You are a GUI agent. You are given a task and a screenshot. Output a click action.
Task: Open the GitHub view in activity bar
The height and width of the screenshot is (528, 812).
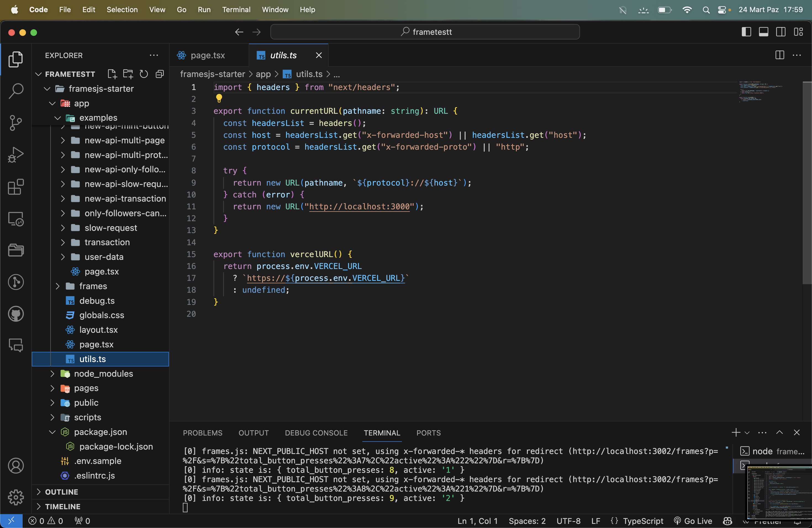[16, 314]
